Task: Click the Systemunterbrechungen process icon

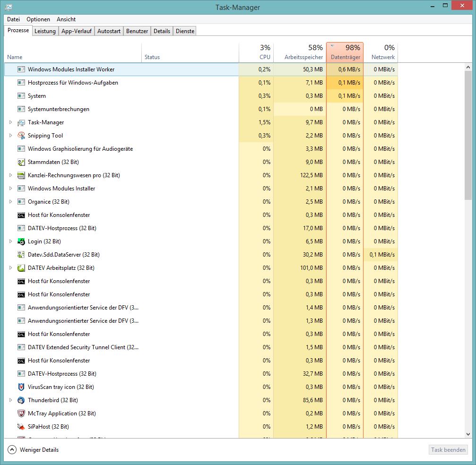Action: click(21, 109)
